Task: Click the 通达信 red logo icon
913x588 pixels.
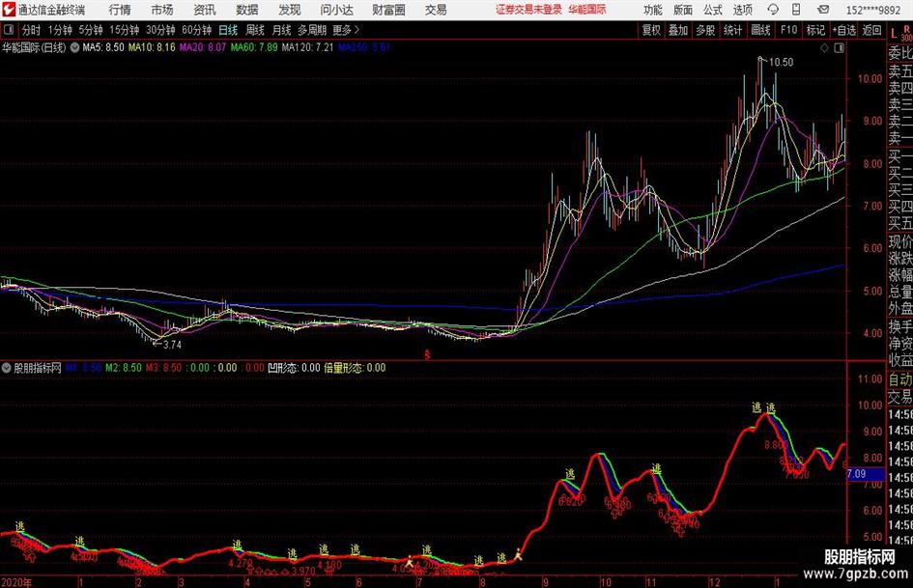Action: tap(8, 10)
